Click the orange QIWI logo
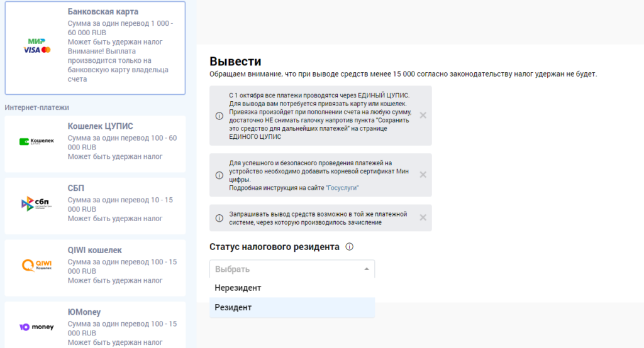644x348 pixels. [x=36, y=265]
